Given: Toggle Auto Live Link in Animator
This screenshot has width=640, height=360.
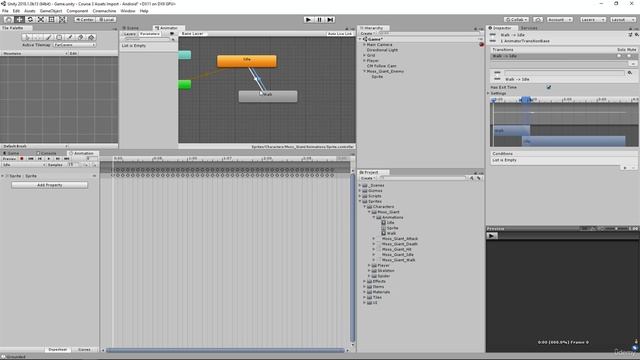Looking at the screenshot, I should 340,33.
